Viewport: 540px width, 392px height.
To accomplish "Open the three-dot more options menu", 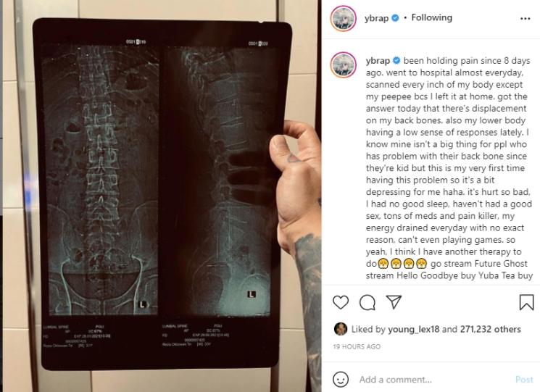I will point(526,19).
